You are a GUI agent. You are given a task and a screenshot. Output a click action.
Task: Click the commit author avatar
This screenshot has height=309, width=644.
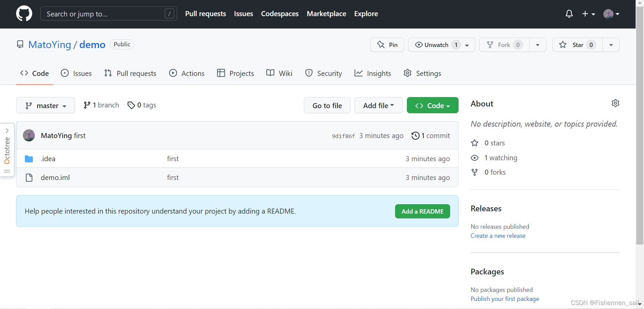[x=29, y=135]
